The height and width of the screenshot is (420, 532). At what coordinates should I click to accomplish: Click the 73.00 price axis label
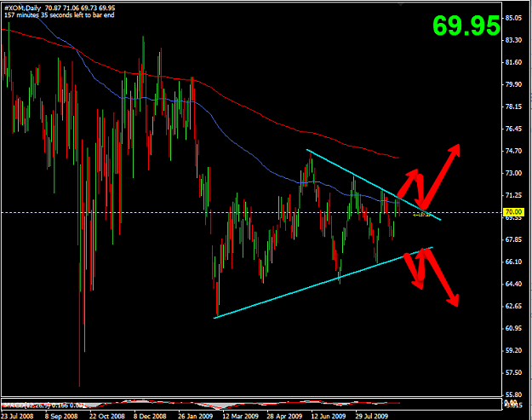point(513,173)
